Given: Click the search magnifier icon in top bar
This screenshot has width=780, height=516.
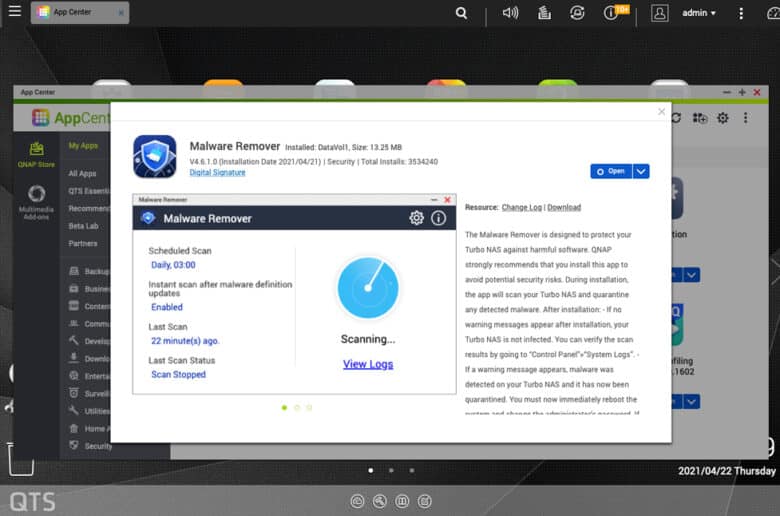Looking at the screenshot, I should coord(461,13).
